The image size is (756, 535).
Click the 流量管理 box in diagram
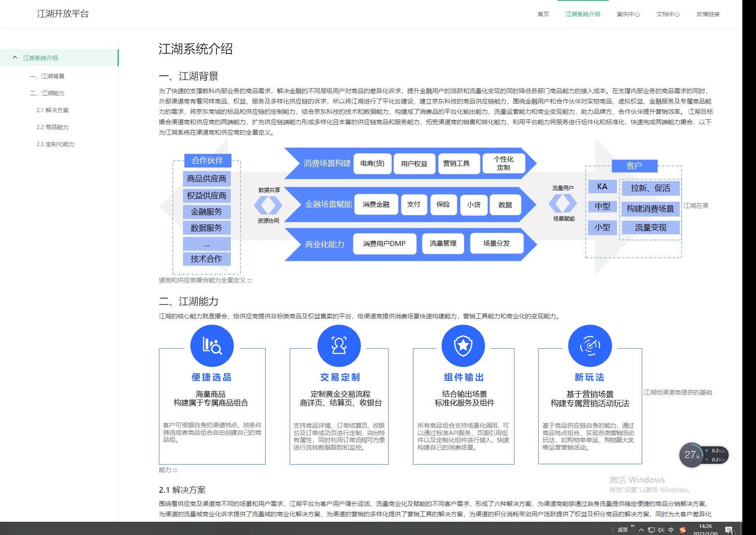(443, 243)
